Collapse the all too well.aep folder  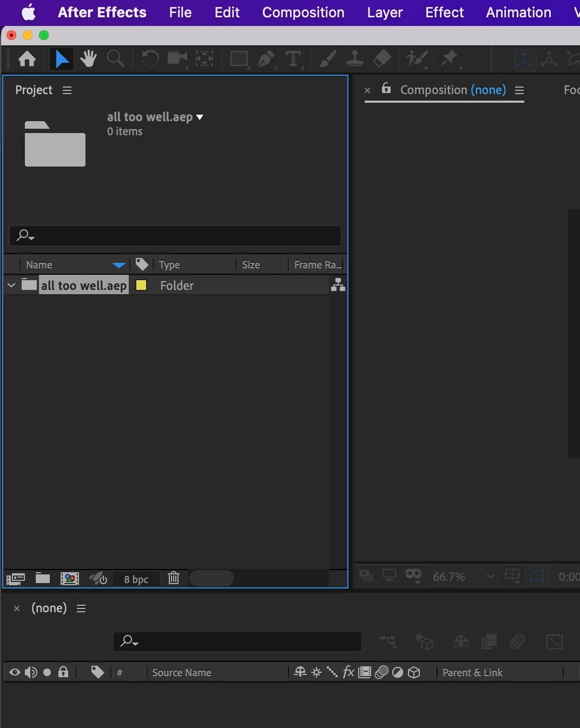11,285
